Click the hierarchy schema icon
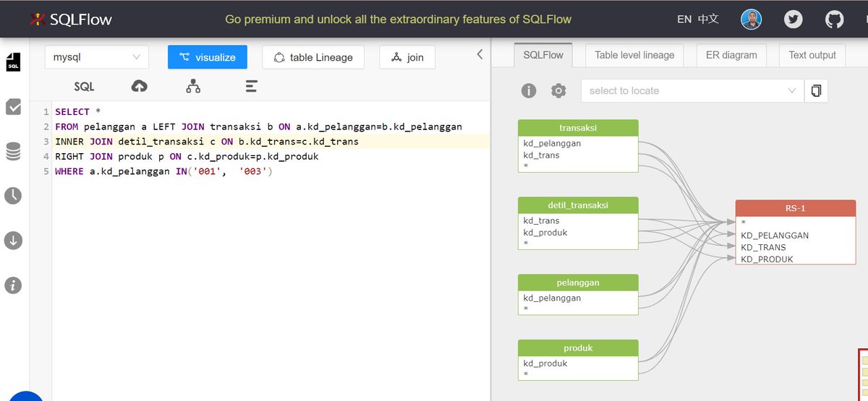This screenshot has height=401, width=868. pos(193,87)
